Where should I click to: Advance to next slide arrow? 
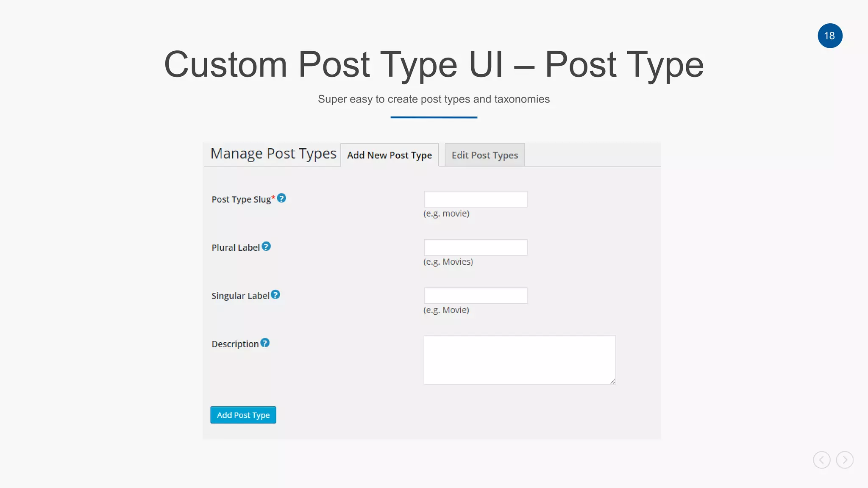click(845, 460)
